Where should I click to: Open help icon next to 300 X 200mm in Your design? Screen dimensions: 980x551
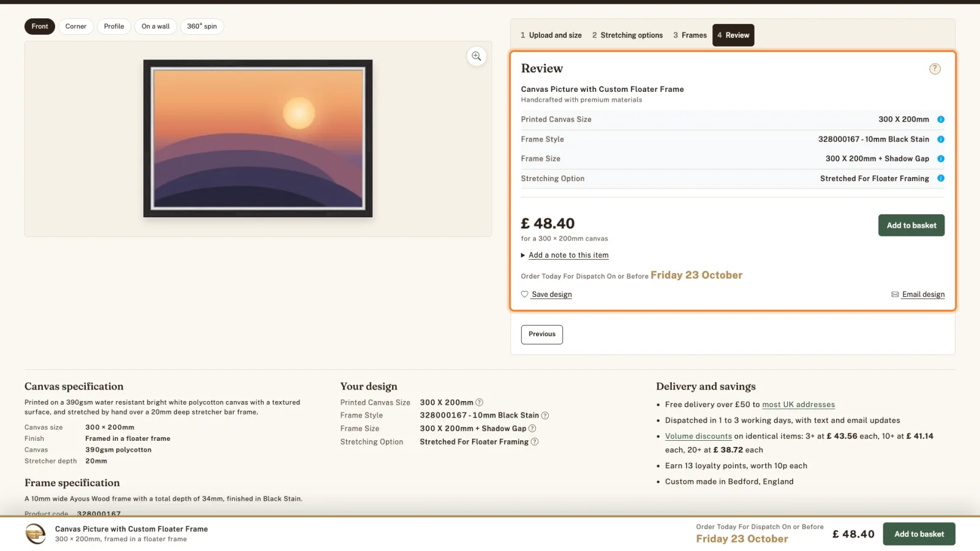480,402
